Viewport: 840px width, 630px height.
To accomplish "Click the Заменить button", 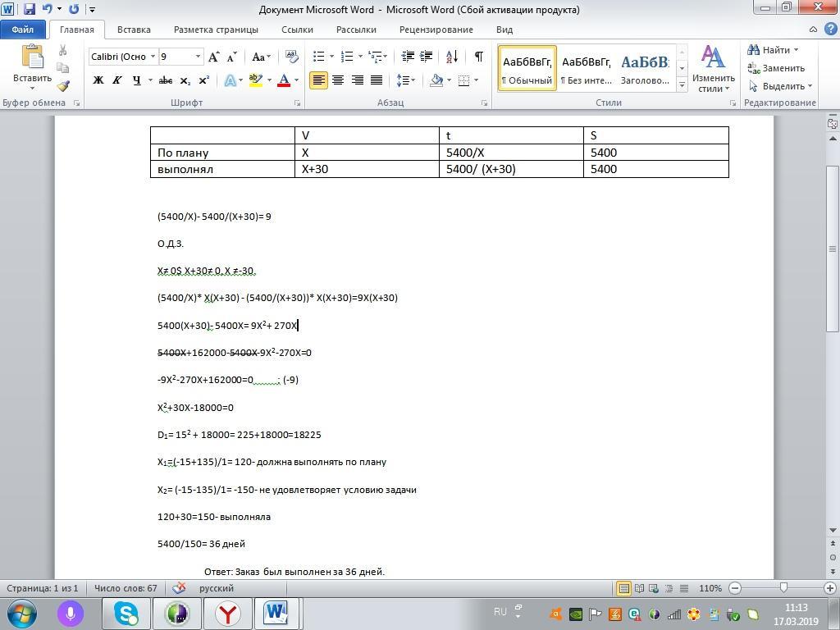I will (776, 68).
